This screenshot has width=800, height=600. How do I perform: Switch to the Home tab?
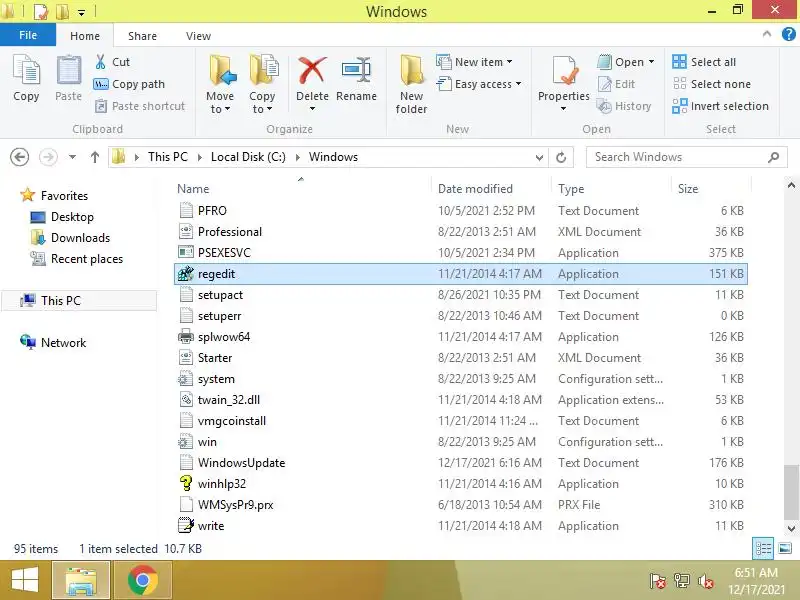(x=85, y=36)
